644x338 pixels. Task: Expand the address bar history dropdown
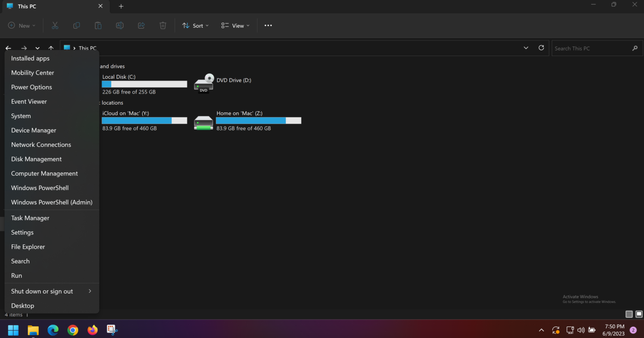click(526, 48)
